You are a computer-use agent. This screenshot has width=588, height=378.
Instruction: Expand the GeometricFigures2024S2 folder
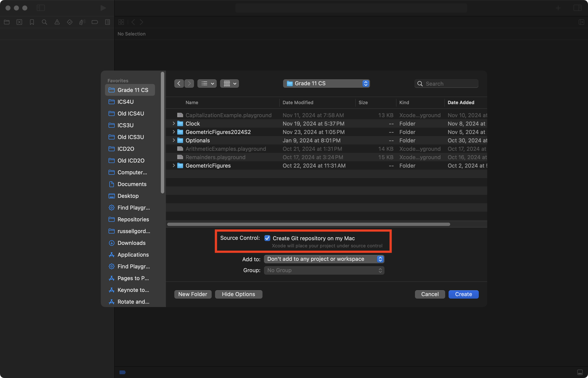click(174, 132)
